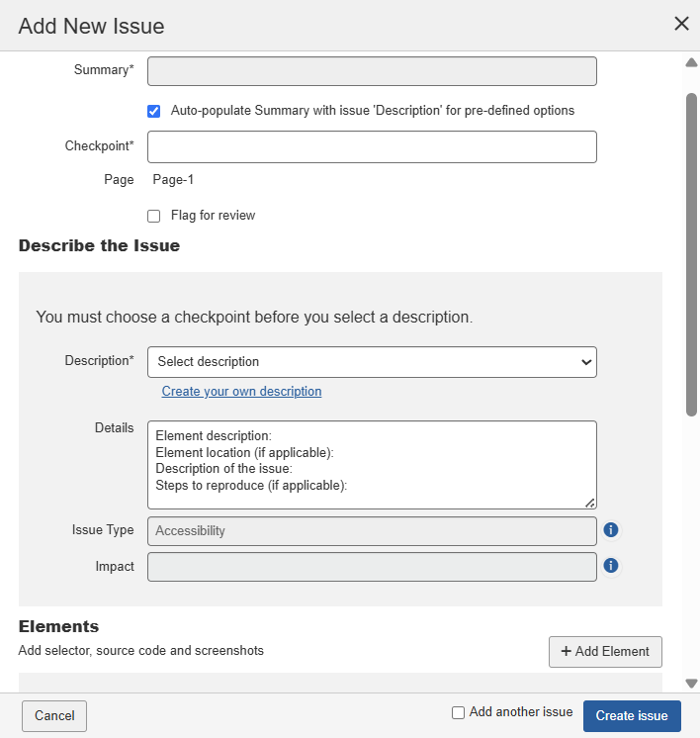
Task: Close the Add New Issue dialog
Action: tap(681, 24)
